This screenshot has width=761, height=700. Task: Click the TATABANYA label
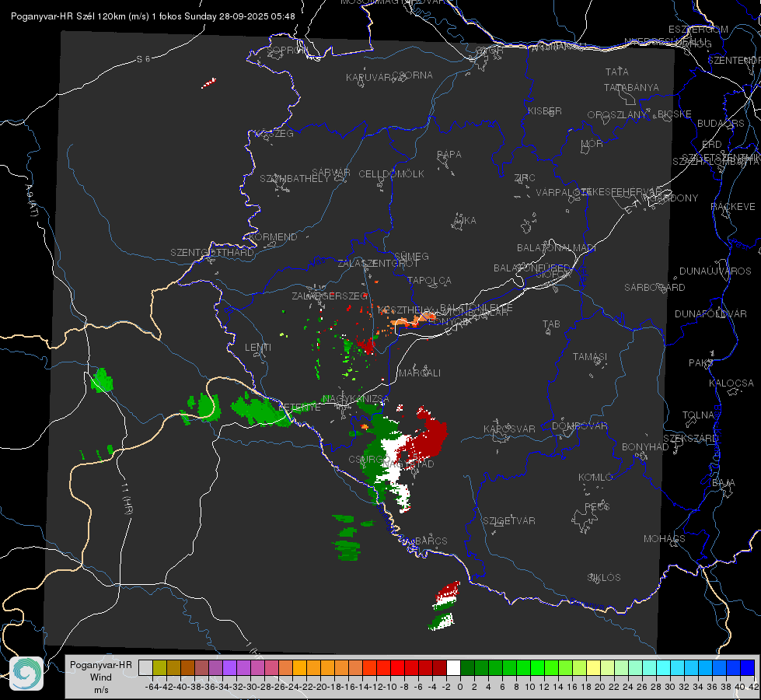631,87
